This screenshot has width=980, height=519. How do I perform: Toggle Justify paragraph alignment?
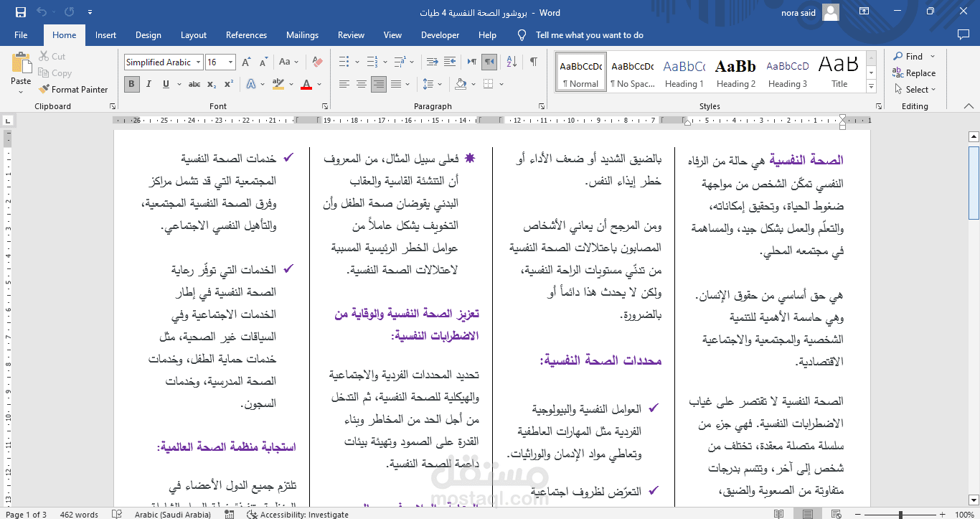tap(396, 84)
